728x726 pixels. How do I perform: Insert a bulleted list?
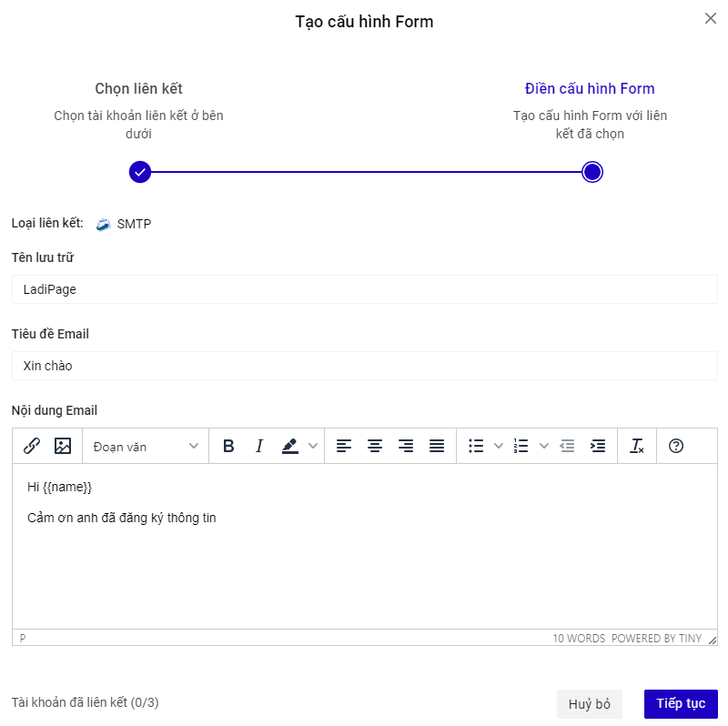point(476,446)
